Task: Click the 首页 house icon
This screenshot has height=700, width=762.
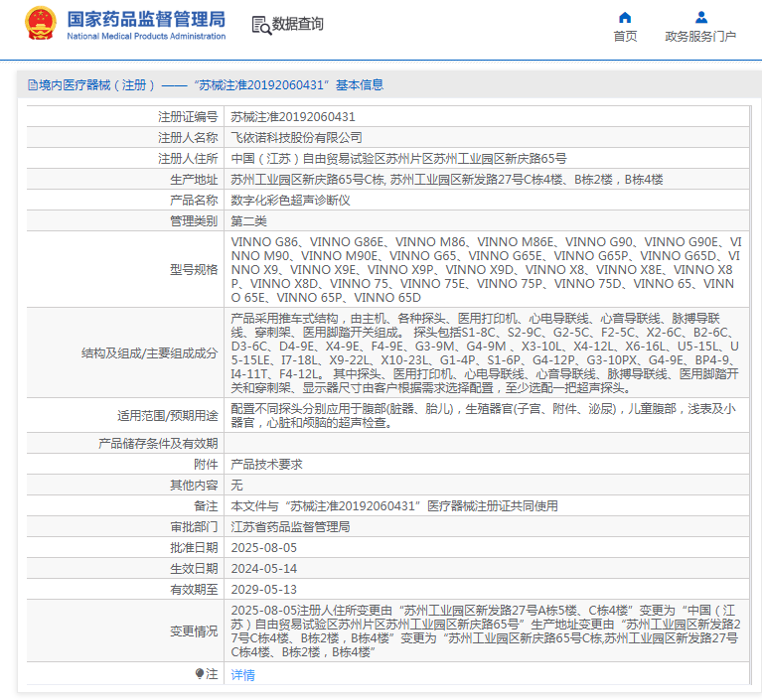Action: (x=625, y=17)
